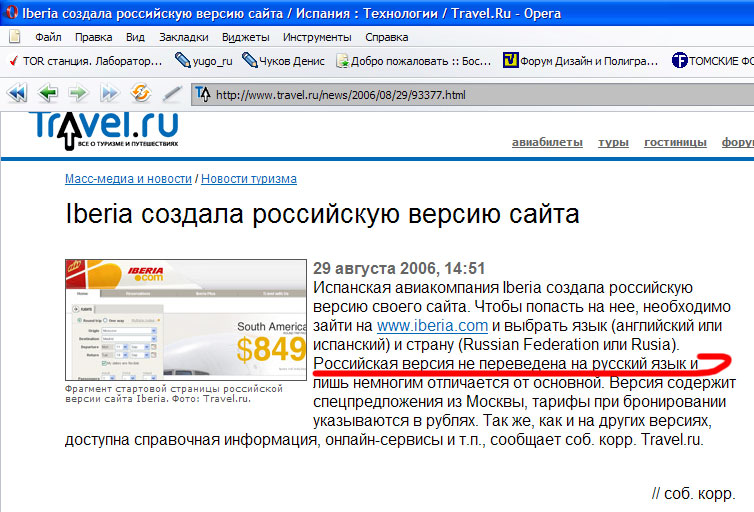Open the авиабилеты link

pos(547,142)
